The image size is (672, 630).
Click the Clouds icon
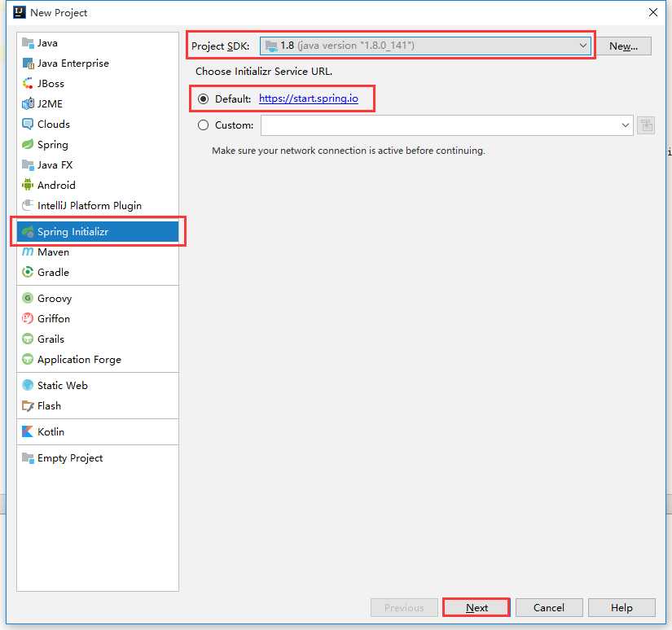coord(28,125)
